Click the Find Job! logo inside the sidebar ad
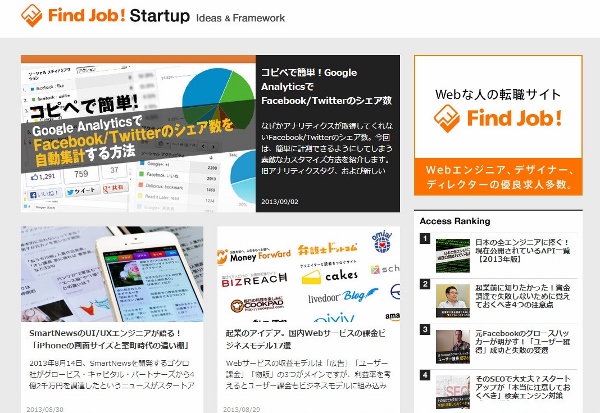The height and width of the screenshot is (413, 600). point(498,118)
